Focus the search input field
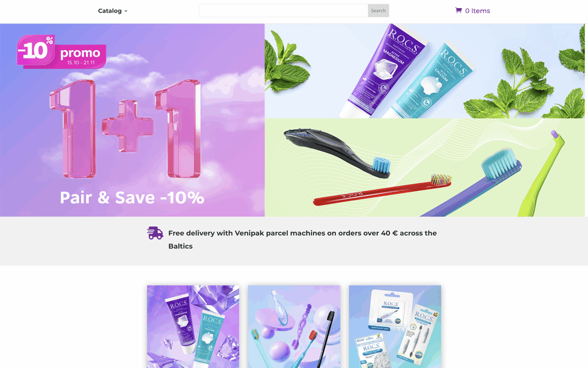This screenshot has width=588, height=368. point(284,10)
